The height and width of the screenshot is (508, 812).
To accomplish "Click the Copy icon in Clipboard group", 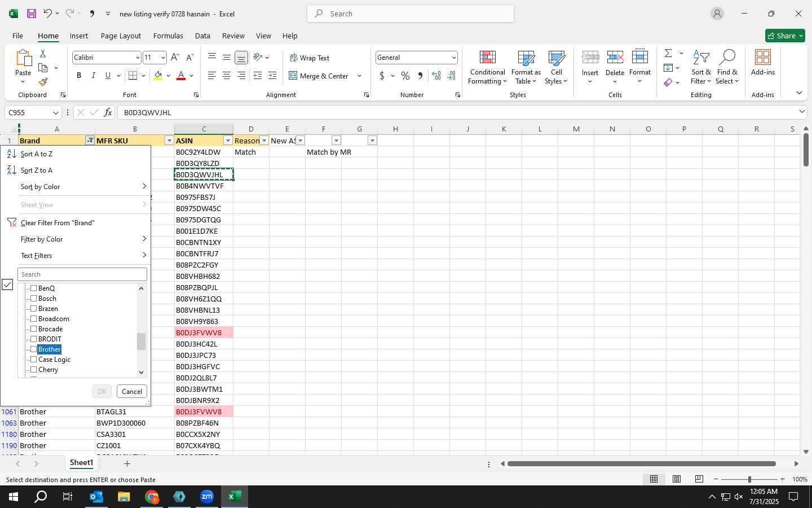I will click(x=43, y=68).
